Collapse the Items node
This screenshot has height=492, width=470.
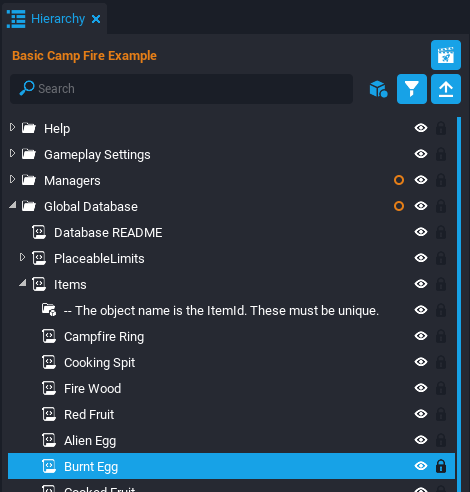(x=23, y=283)
